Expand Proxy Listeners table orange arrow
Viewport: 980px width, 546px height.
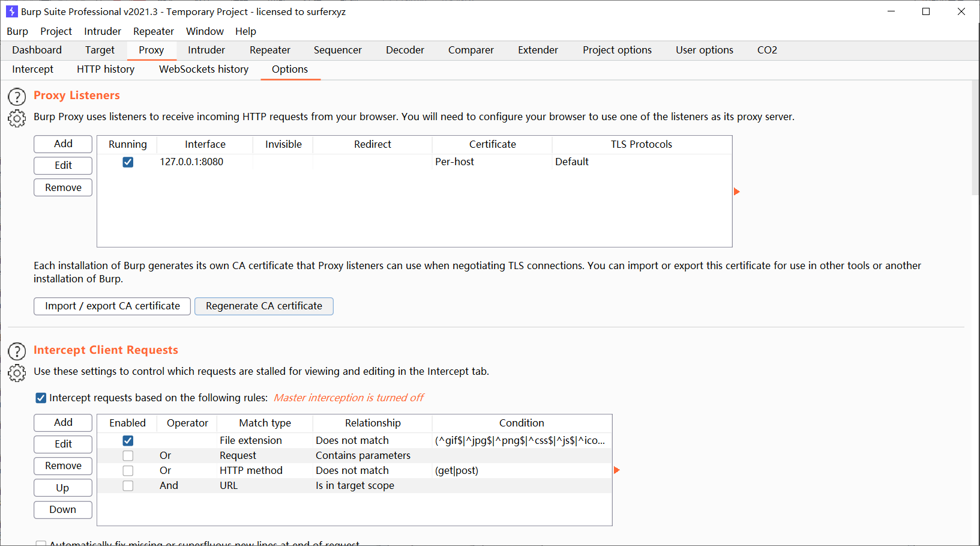[x=737, y=192]
